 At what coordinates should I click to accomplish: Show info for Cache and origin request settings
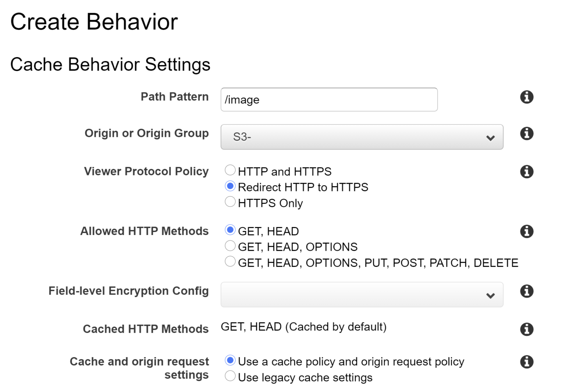(527, 362)
